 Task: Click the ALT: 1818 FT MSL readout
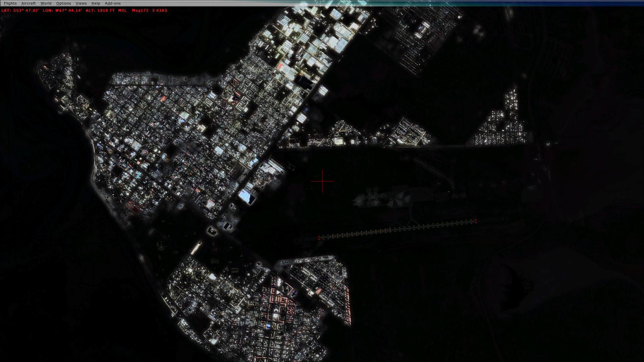(106, 10)
